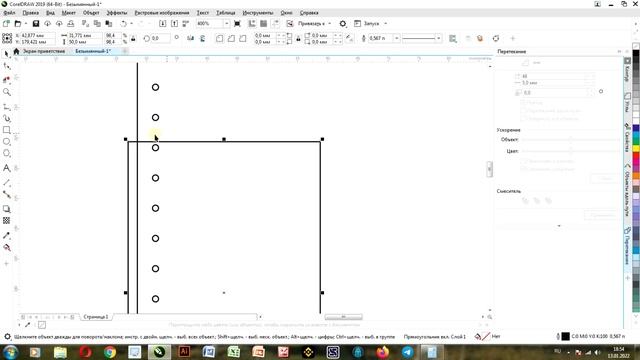Click the Copy icon in toolbar
Viewport: 640px width, 360px height.
click(x=97, y=24)
